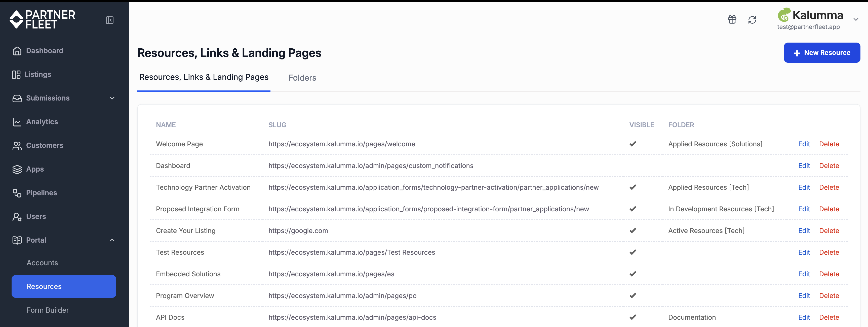Screen dimensions: 868x327
Task: Expand the Submissions menu chevron
Action: pyautogui.click(x=112, y=98)
